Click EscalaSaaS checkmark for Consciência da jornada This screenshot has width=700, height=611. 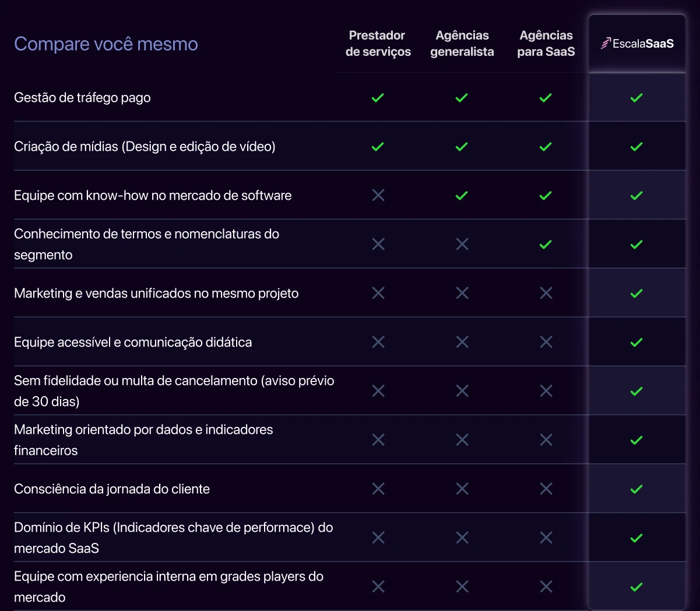636,489
